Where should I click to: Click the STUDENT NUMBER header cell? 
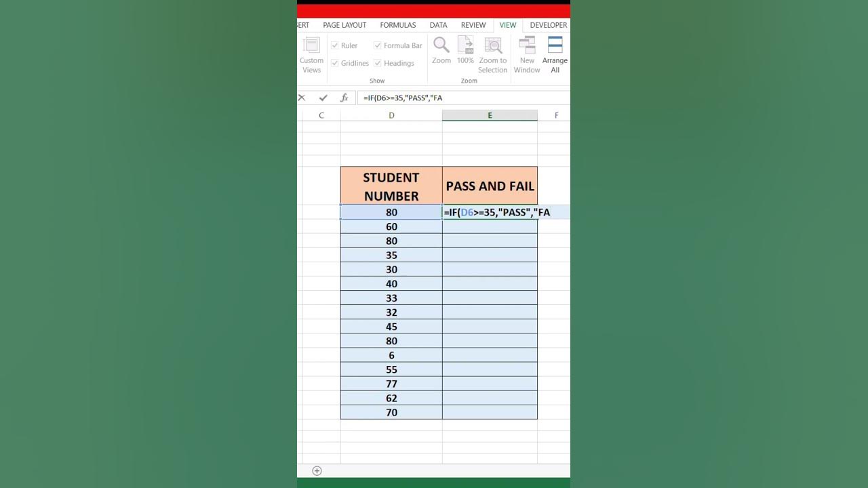click(x=391, y=186)
